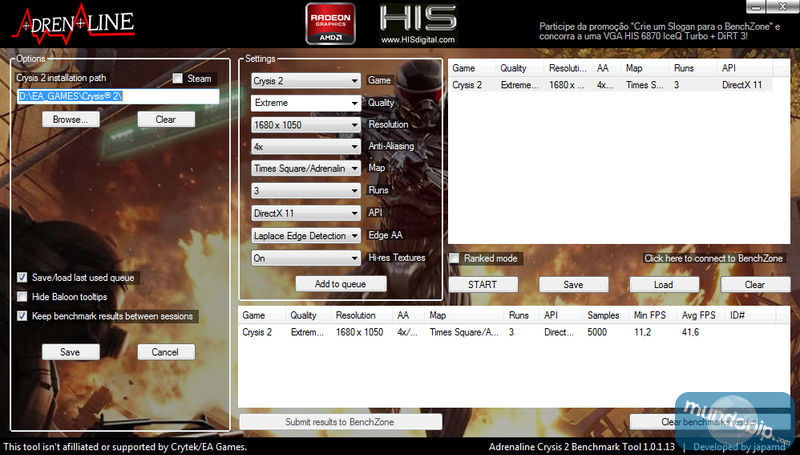Click results Resolution column header
The image size is (800, 455).
(x=361, y=315)
